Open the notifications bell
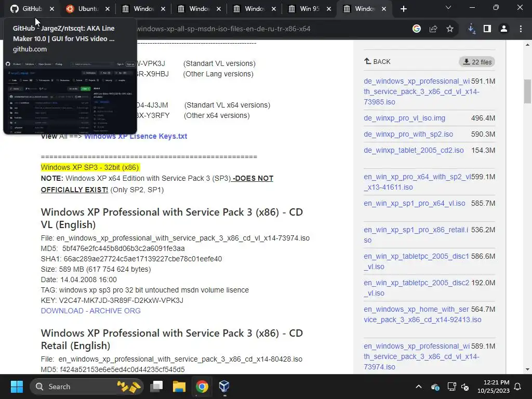 518,387
